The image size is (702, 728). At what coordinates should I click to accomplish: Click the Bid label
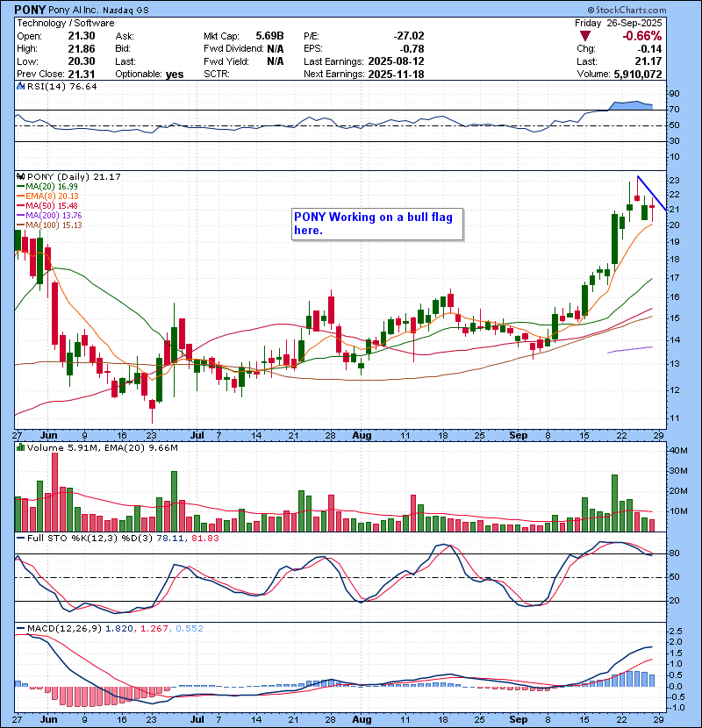[x=123, y=49]
